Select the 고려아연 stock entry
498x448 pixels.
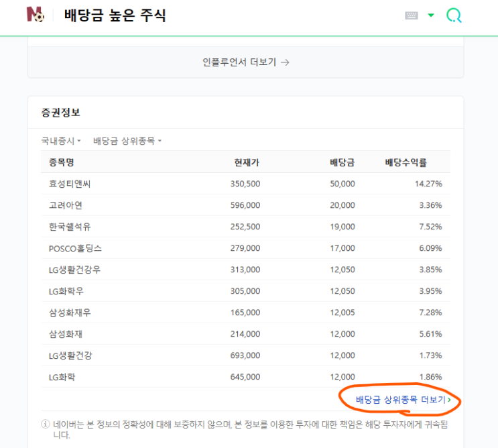(66, 205)
